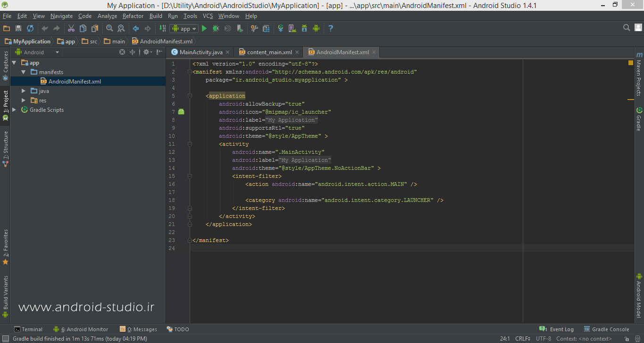Toggle the Terminal tool window

28,329
